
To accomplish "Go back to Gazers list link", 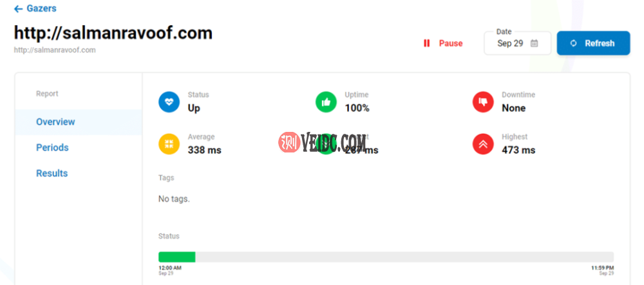I will coord(41,8).
